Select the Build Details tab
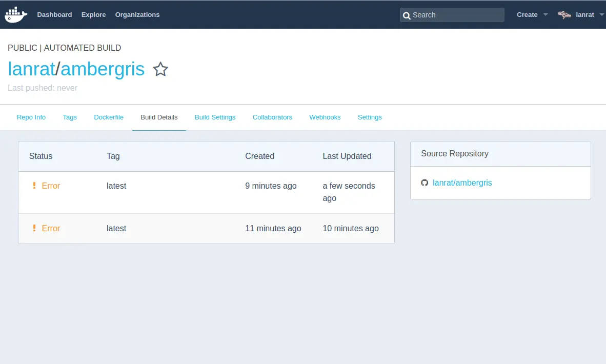606x364 pixels. point(159,117)
